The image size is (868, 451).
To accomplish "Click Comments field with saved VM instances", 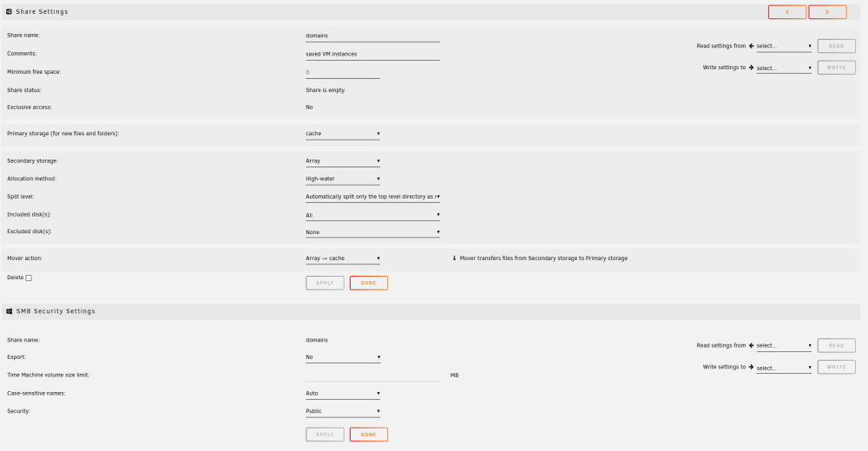I will pos(372,55).
